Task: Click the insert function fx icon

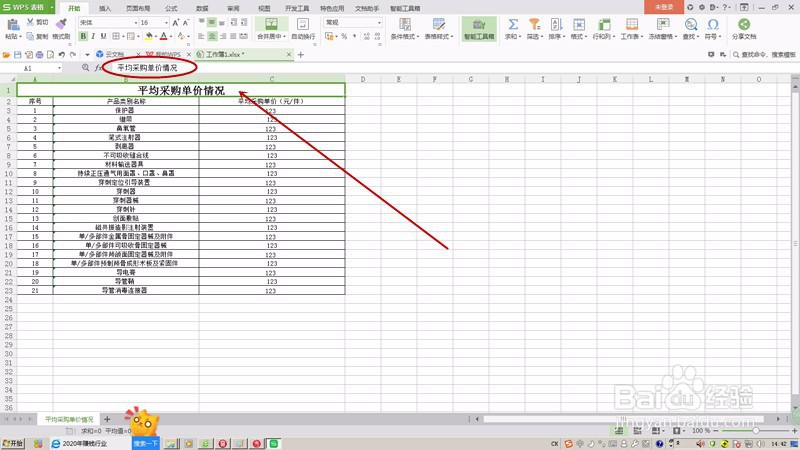Action: [x=98, y=67]
